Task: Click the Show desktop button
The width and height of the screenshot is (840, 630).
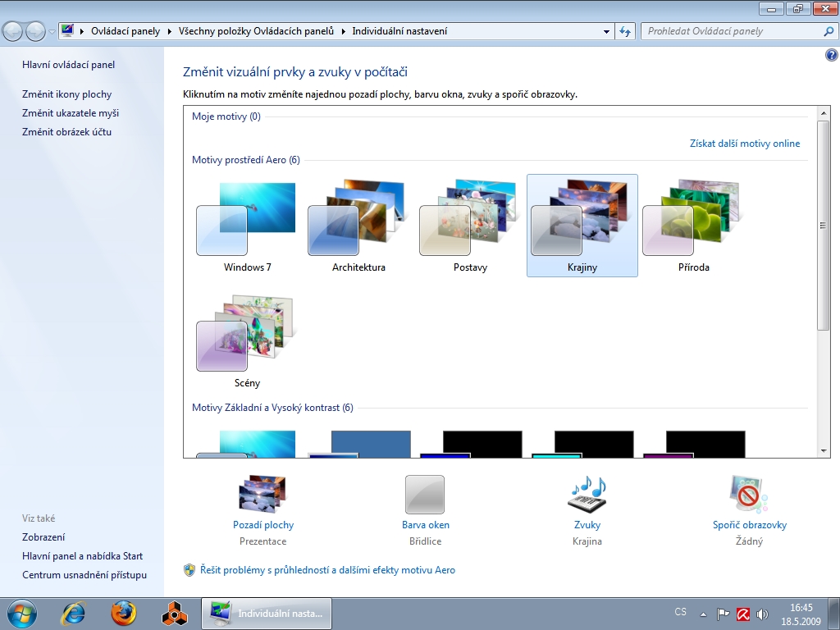Action: coord(833,614)
